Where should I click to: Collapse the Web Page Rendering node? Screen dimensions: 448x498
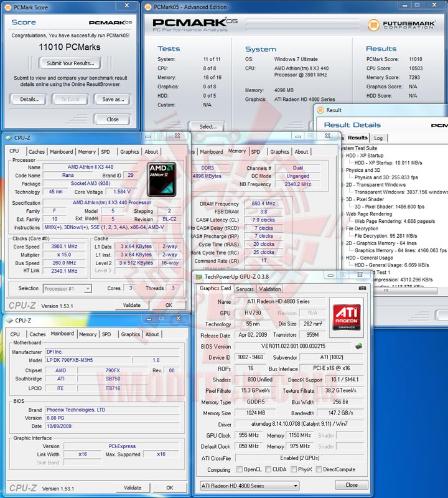[x=342, y=214]
